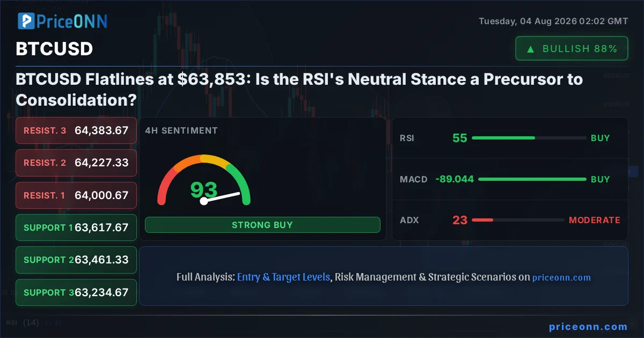This screenshot has height=338, width=644.
Task: Select the SUPPORT 2 level 63,461.33
Action: click(76, 260)
